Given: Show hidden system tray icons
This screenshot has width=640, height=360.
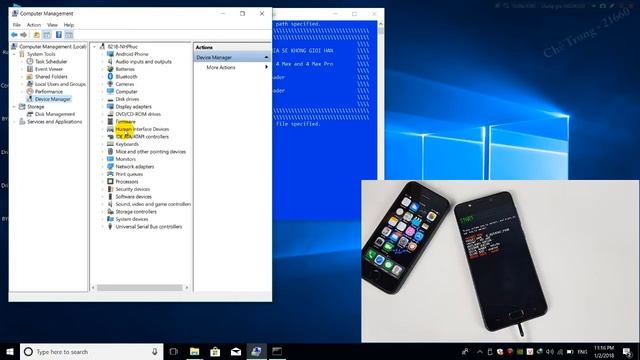Looking at the screenshot, I should click(x=480, y=352).
